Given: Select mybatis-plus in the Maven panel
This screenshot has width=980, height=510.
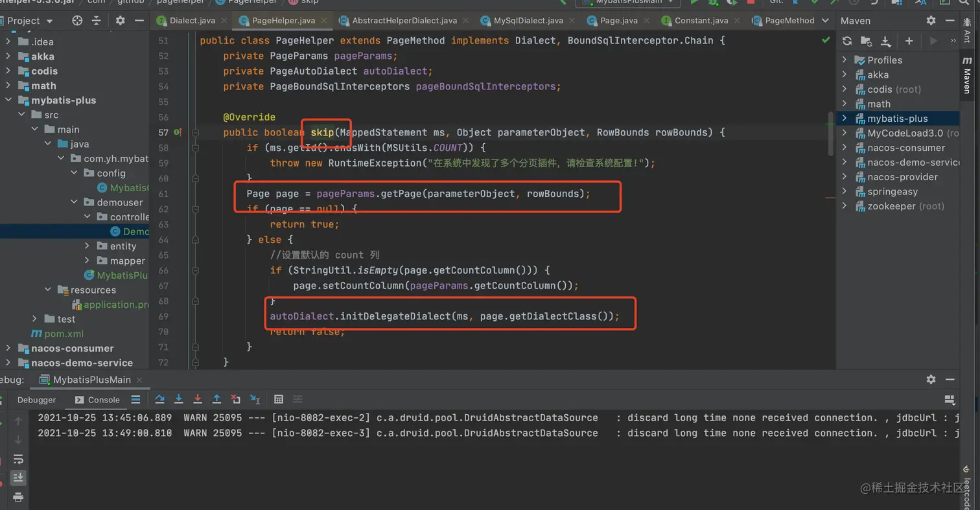Looking at the screenshot, I should tap(897, 119).
